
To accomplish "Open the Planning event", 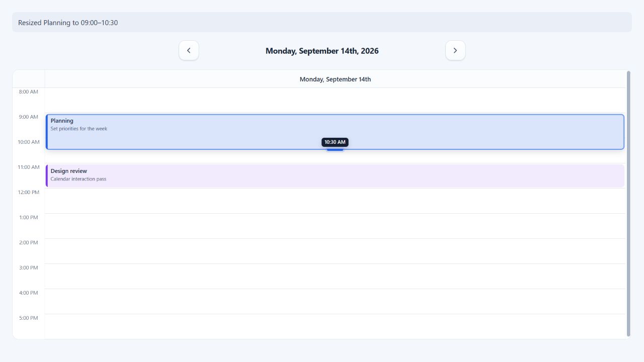I will pos(335,132).
